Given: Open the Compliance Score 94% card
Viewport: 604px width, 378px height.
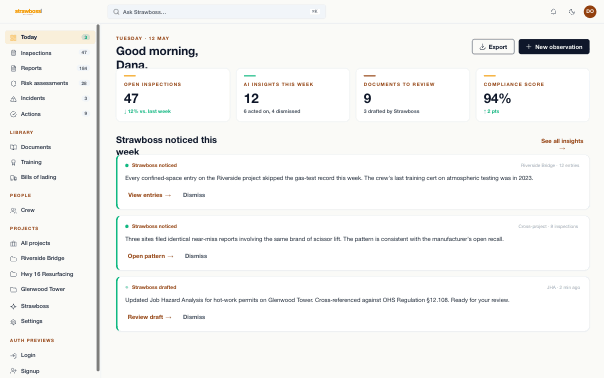Looking at the screenshot, I should pyautogui.click(x=533, y=95).
